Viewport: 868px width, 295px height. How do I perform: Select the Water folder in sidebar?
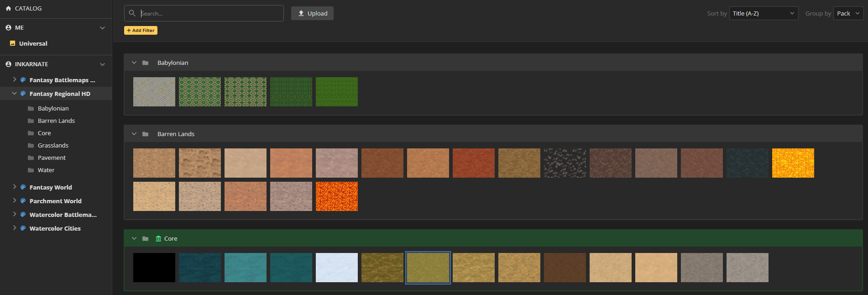[x=46, y=170]
